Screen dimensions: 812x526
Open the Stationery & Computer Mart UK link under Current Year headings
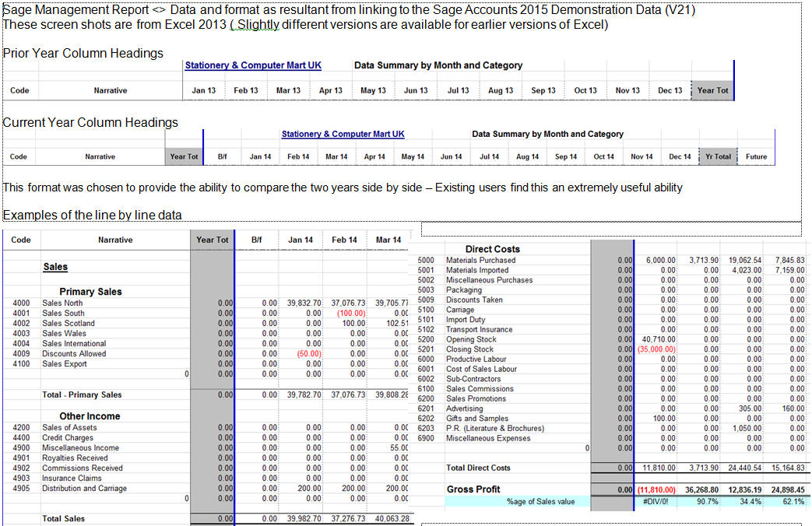(x=343, y=134)
